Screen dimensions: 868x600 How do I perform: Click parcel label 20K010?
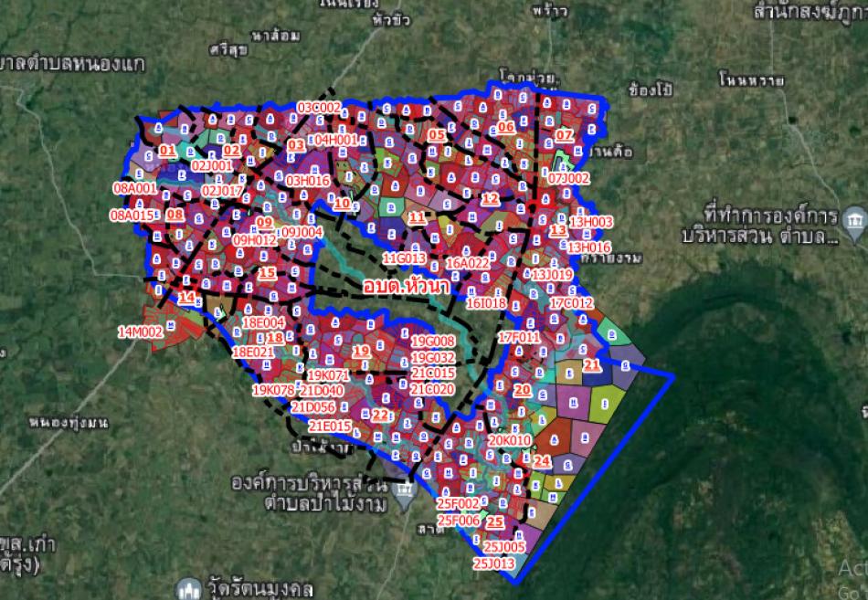click(x=509, y=440)
